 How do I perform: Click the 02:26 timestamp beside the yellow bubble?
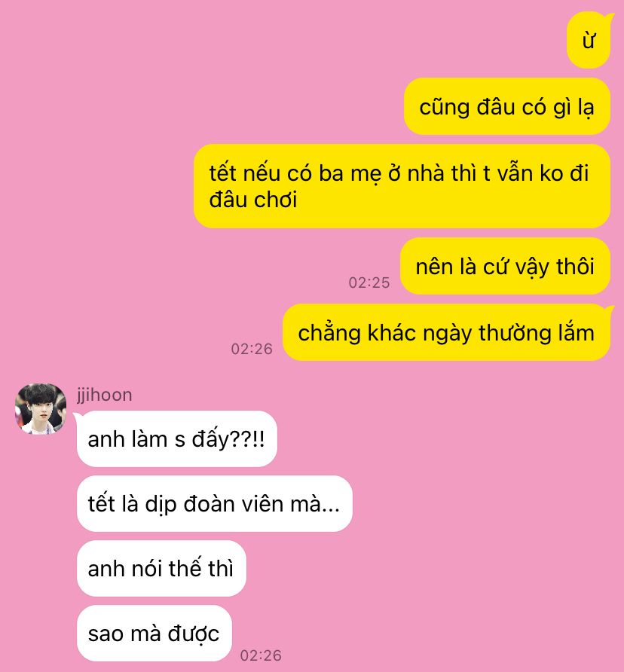click(252, 349)
